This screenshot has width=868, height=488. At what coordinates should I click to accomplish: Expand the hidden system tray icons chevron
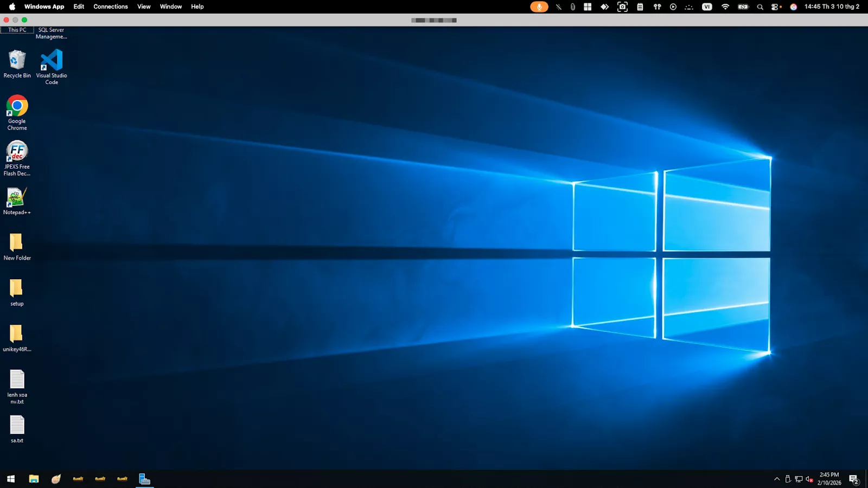(x=777, y=479)
